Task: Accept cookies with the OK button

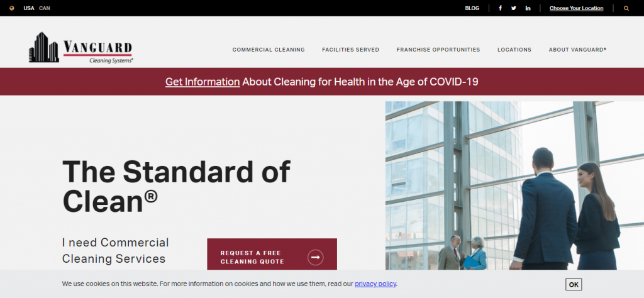Action: coord(573,284)
